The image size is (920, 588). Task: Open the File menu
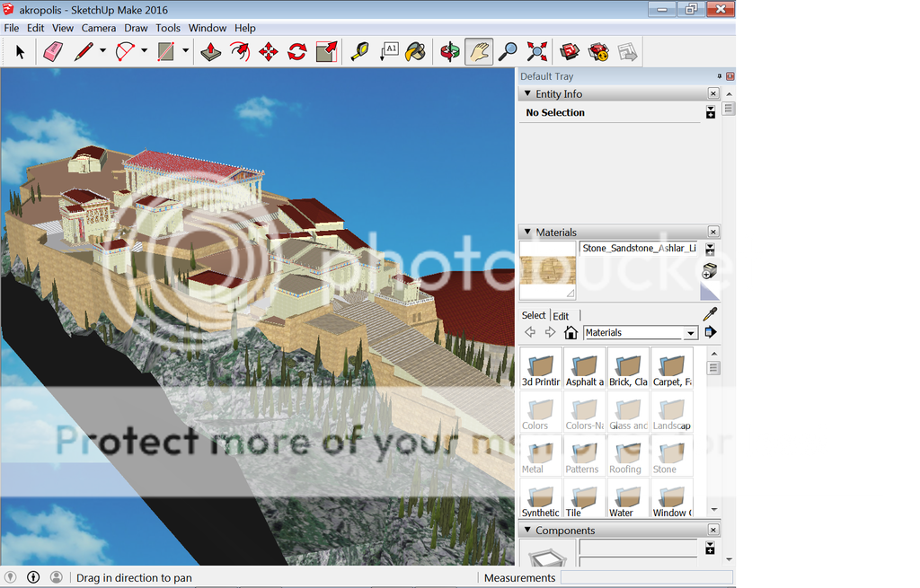[11, 28]
